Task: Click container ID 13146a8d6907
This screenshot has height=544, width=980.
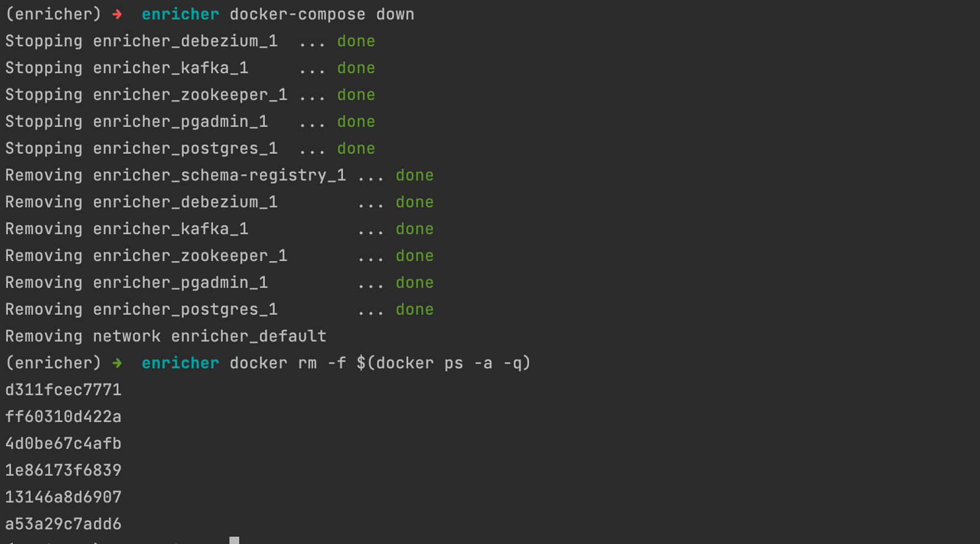Action: [x=63, y=497]
